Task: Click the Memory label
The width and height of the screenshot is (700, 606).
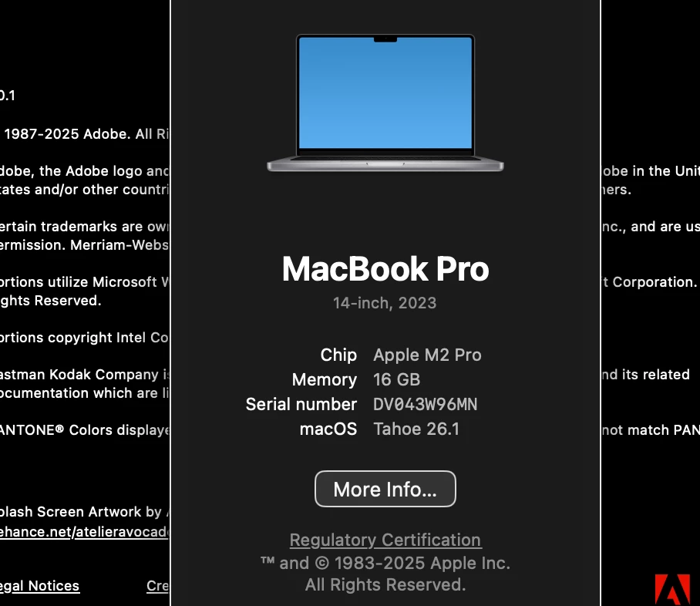Action: (324, 379)
